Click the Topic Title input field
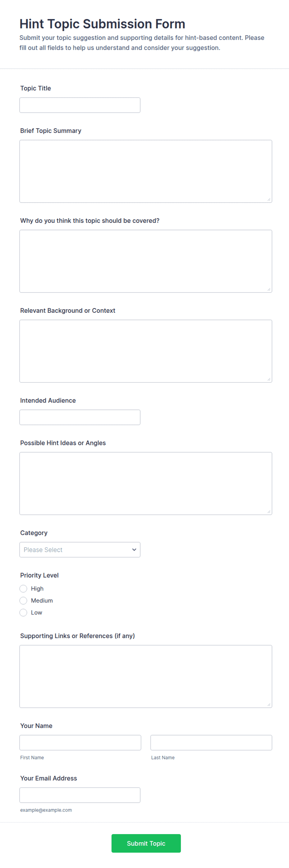The height and width of the screenshot is (868, 289). pyautogui.click(x=80, y=105)
